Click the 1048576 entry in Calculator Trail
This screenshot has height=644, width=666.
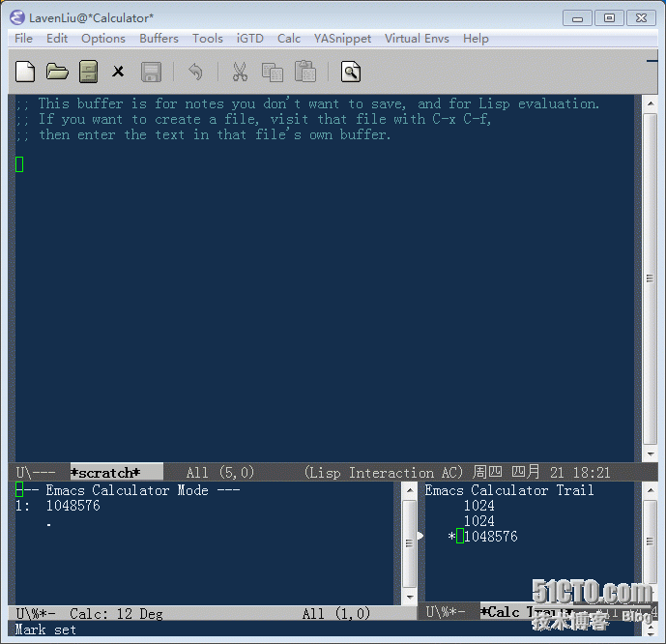click(491, 536)
